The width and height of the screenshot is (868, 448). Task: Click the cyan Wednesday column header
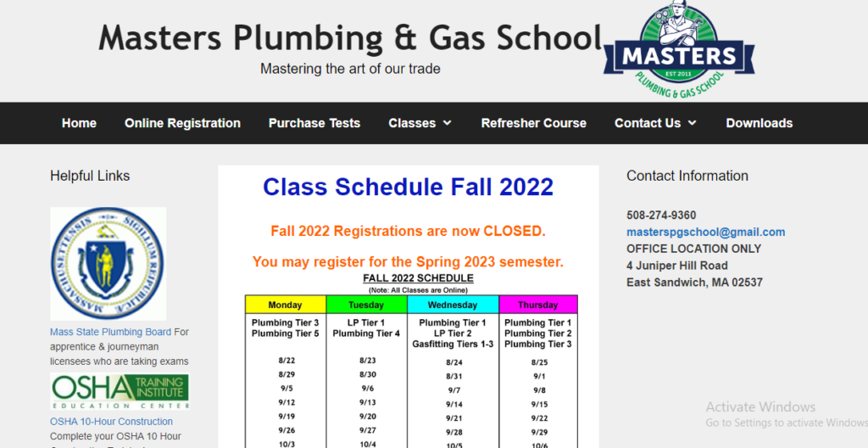click(453, 305)
